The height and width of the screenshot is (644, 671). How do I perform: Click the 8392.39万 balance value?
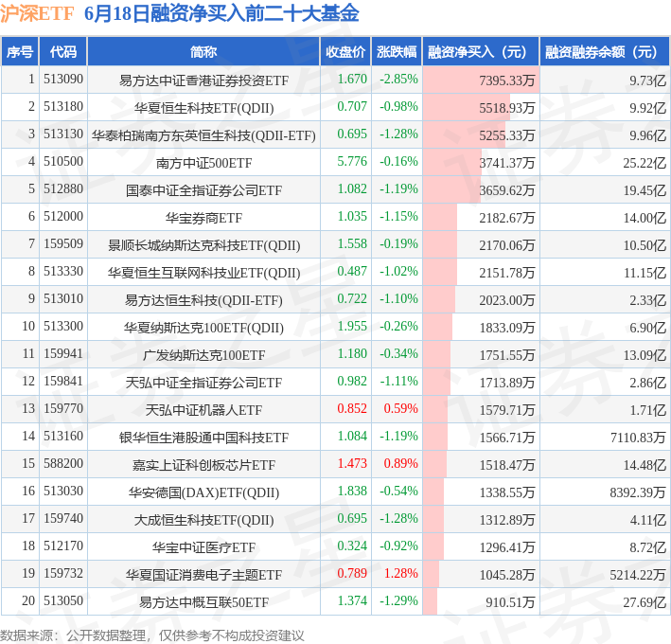(638, 492)
